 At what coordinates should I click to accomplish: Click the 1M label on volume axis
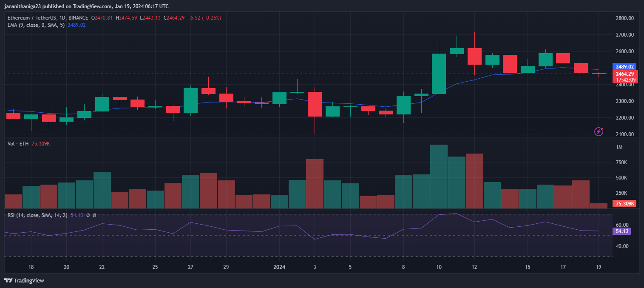(x=619, y=147)
